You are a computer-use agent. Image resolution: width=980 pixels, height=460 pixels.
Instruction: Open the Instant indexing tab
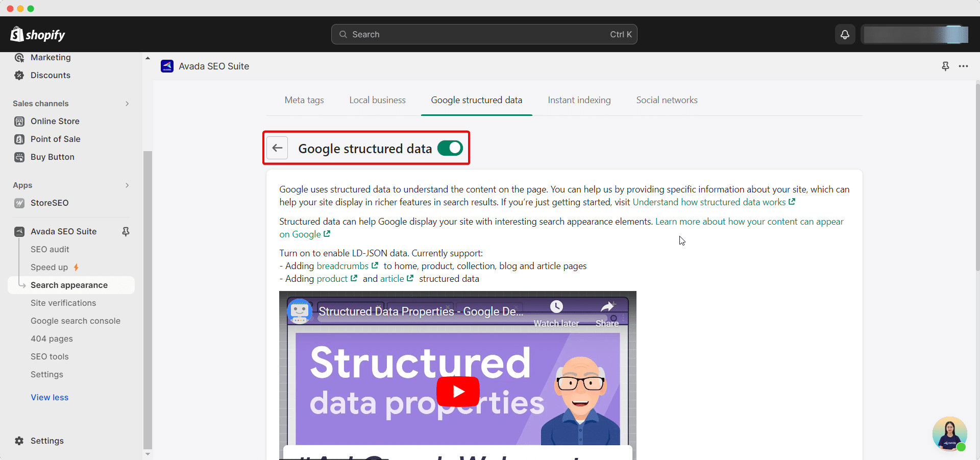(579, 100)
